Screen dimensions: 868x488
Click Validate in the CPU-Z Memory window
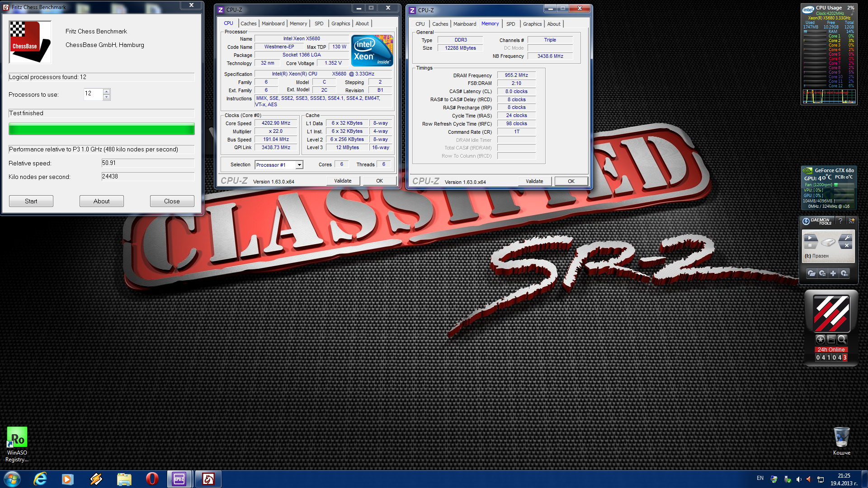(534, 181)
